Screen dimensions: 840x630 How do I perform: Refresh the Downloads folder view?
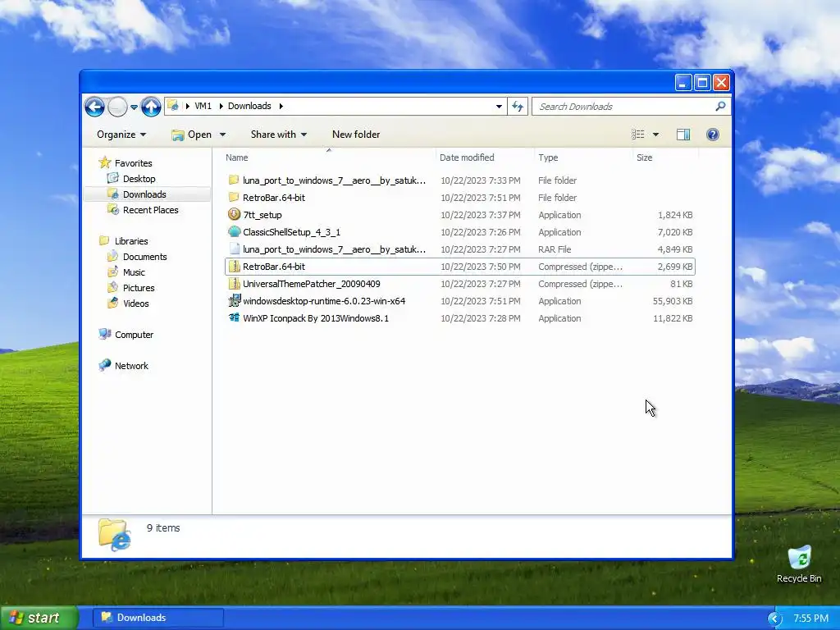[518, 106]
